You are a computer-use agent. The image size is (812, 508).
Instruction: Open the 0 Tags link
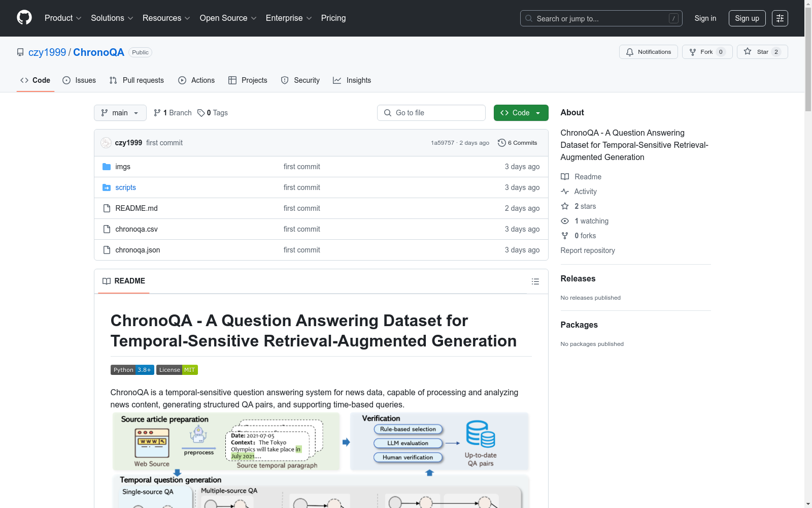click(213, 113)
